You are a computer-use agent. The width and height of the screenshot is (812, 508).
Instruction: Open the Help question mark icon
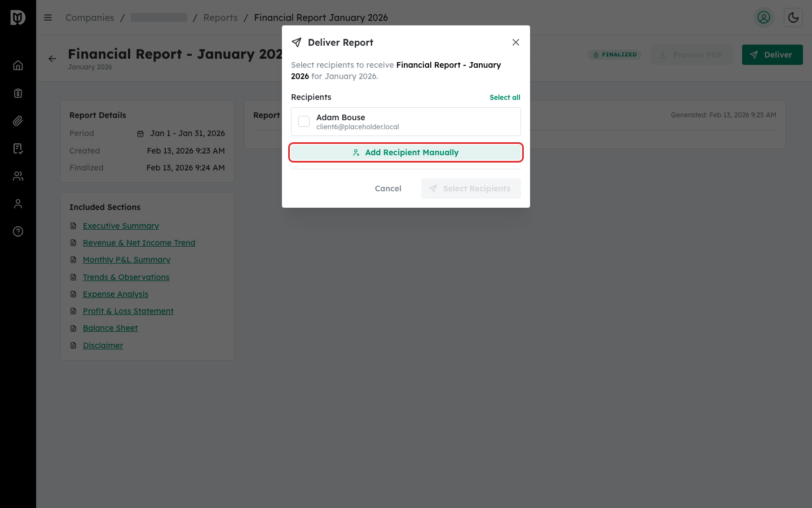click(18, 231)
